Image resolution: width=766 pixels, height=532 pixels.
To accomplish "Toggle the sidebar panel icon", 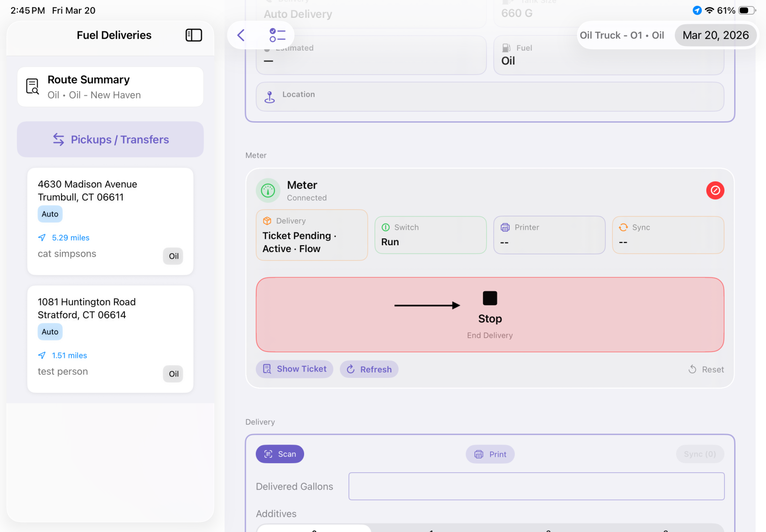I will 193,35.
